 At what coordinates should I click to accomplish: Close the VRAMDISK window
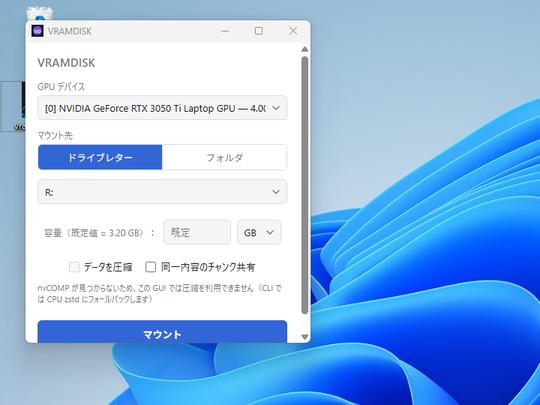point(293,31)
